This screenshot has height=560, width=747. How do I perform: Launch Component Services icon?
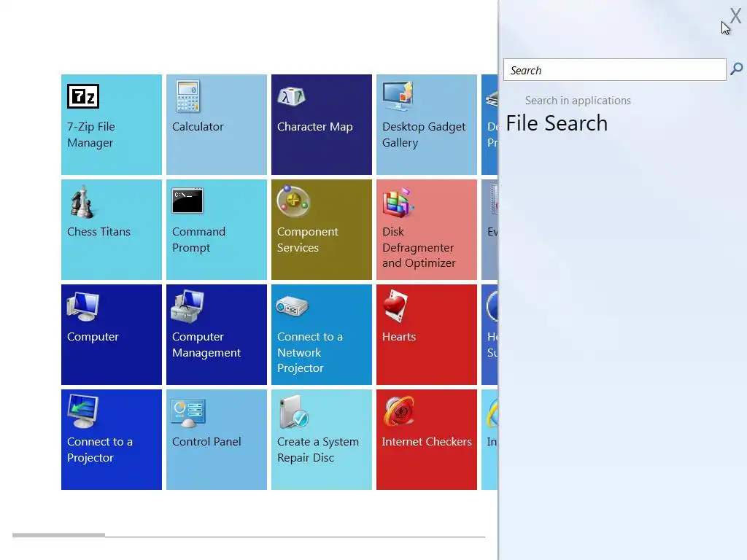click(293, 201)
